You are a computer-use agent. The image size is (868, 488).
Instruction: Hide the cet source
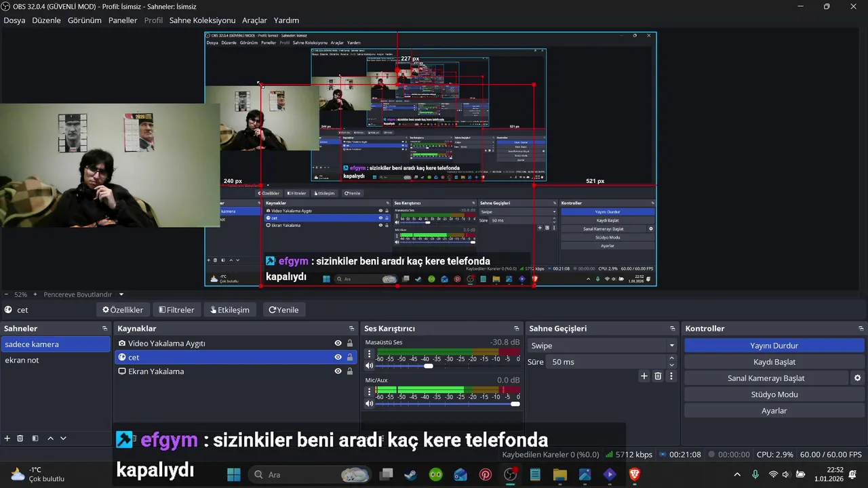tap(338, 357)
